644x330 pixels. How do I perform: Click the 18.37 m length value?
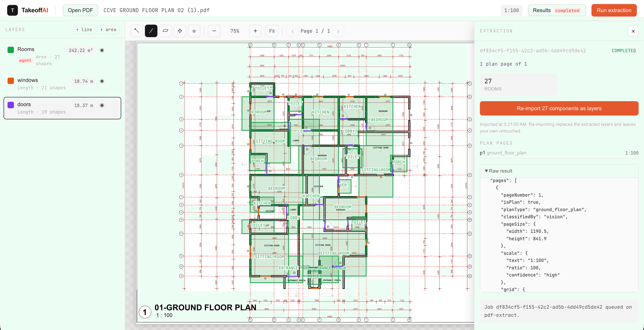point(83,105)
